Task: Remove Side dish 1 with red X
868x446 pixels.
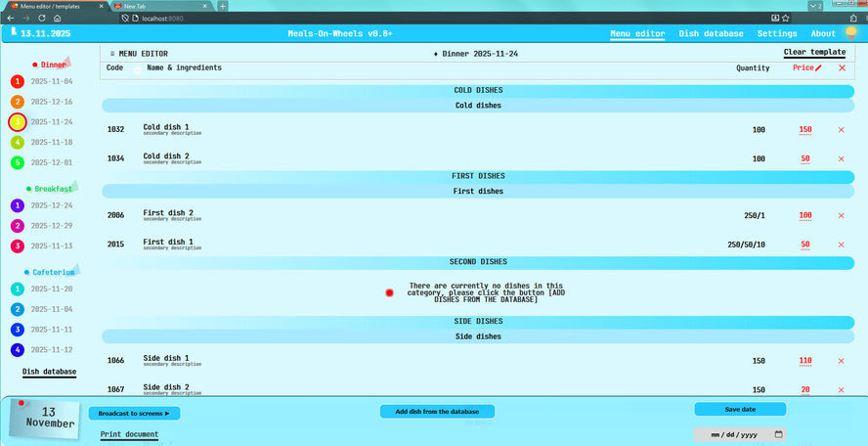Action: click(x=841, y=361)
